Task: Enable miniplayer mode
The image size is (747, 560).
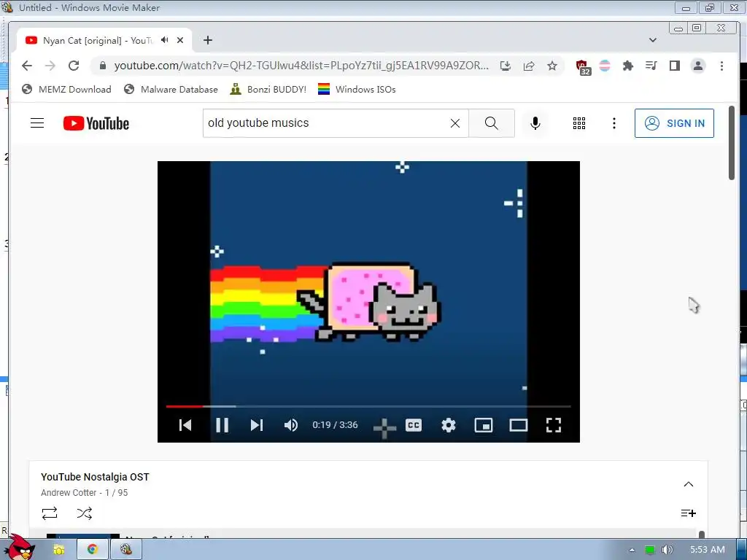Action: pyautogui.click(x=484, y=425)
